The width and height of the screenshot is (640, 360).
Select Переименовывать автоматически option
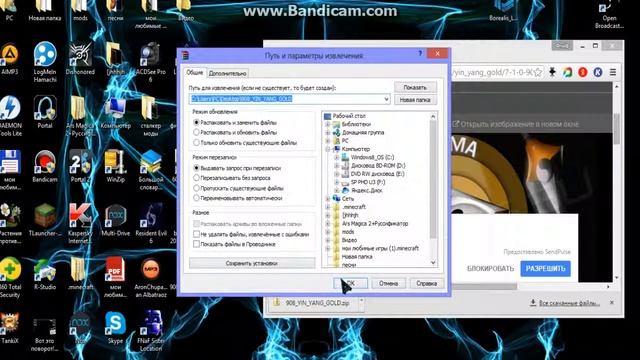click(x=238, y=198)
